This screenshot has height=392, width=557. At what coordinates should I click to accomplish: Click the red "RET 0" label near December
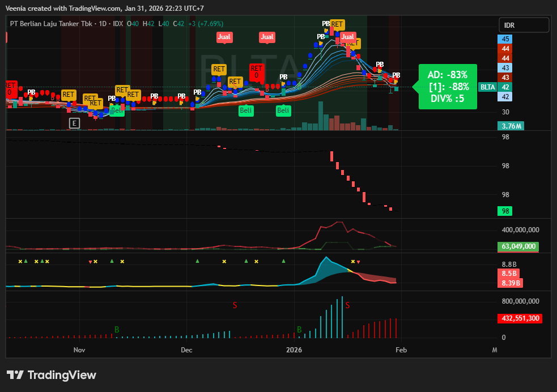(256, 72)
